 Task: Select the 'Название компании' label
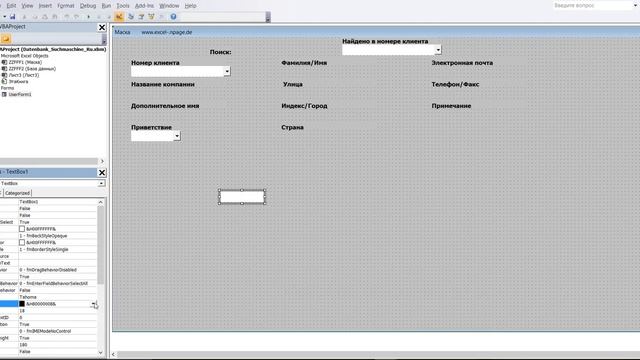(x=163, y=84)
